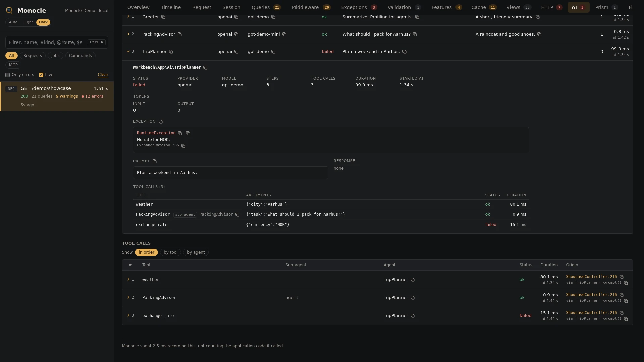Copy the agent name in TripPlanner row 3
The width and height of the screenshot is (644, 362).
171,52
